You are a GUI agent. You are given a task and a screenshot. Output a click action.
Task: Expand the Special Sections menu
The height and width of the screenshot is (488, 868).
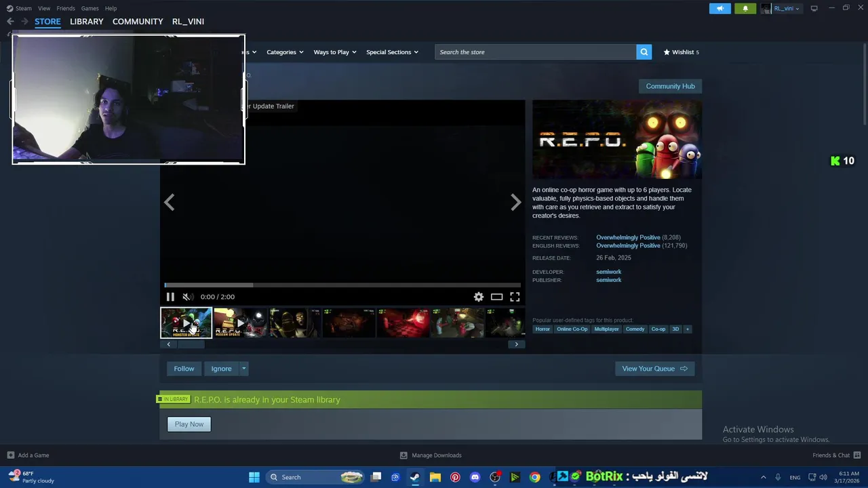[392, 52]
